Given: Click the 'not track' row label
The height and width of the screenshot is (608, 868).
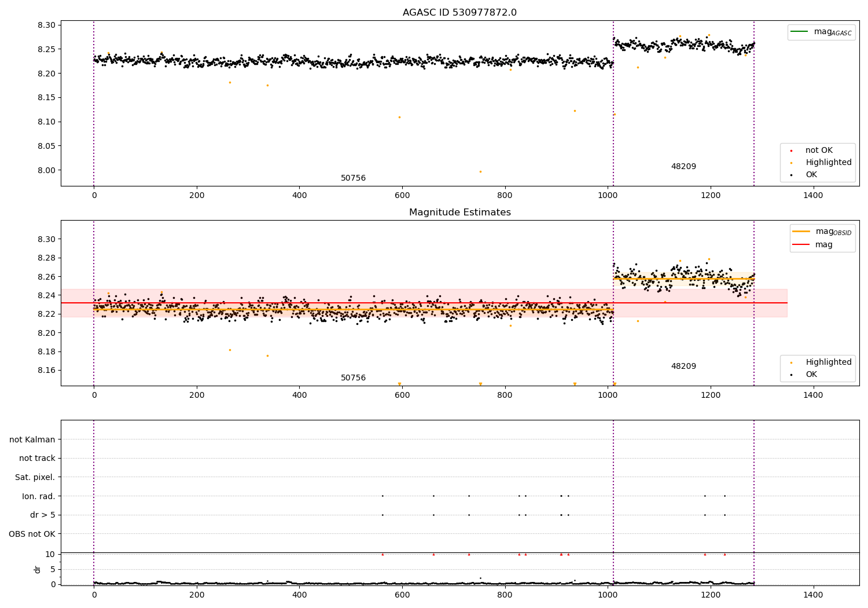Looking at the screenshot, I should pos(37,459).
